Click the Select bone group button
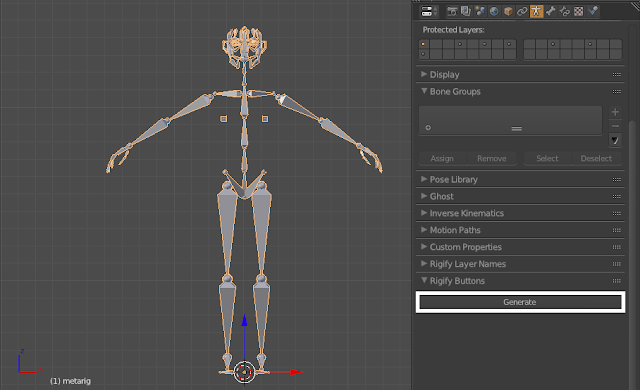 (547, 158)
